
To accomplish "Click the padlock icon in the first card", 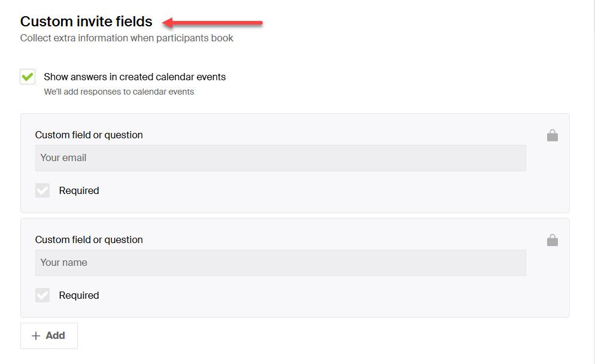I will point(552,135).
